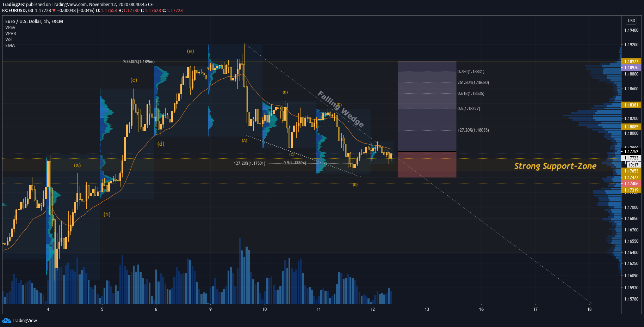Select the 200.00%(1.18966) fib label
Image resolution: width=644 pixels, height=327 pixels.
click(x=139, y=62)
